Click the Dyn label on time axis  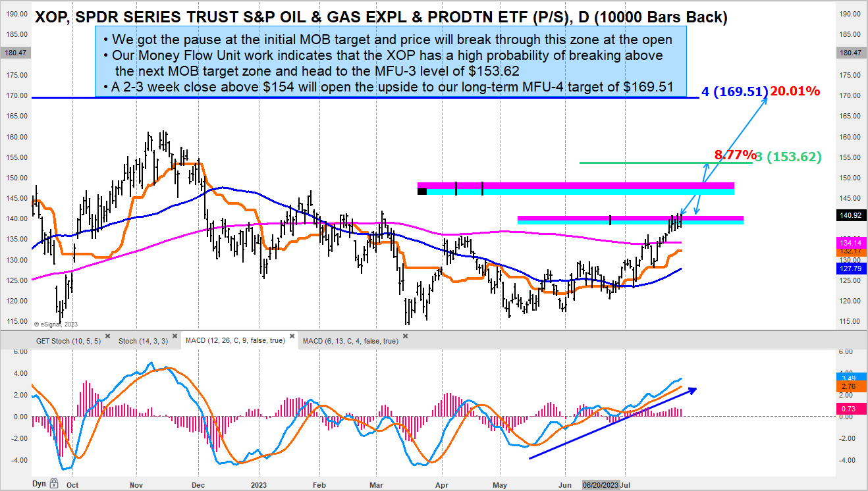coord(38,484)
